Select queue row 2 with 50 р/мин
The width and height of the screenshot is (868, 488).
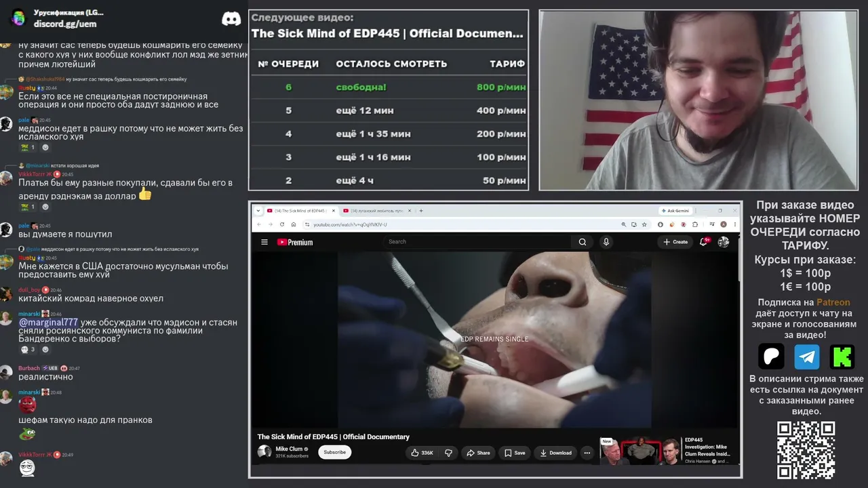(389, 180)
